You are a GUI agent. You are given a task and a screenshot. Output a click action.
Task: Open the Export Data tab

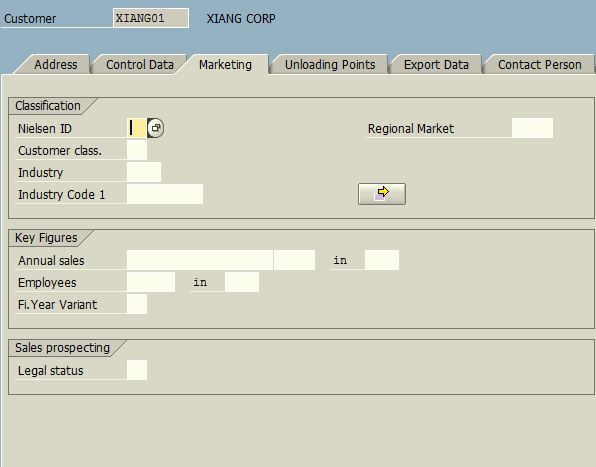click(436, 65)
